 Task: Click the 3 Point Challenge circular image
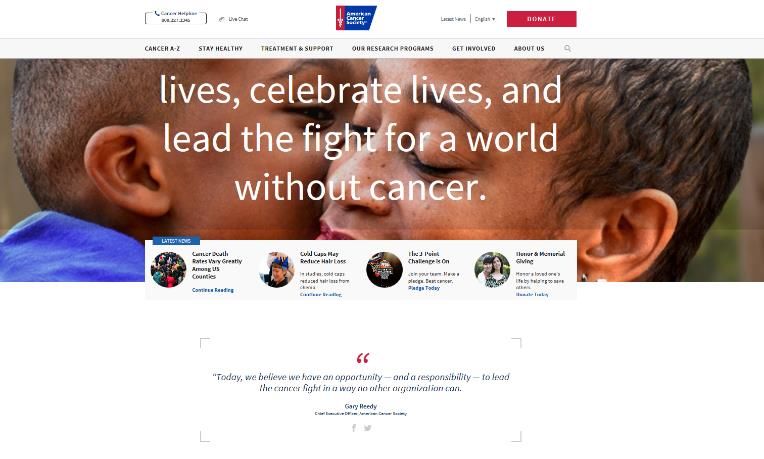point(384,269)
